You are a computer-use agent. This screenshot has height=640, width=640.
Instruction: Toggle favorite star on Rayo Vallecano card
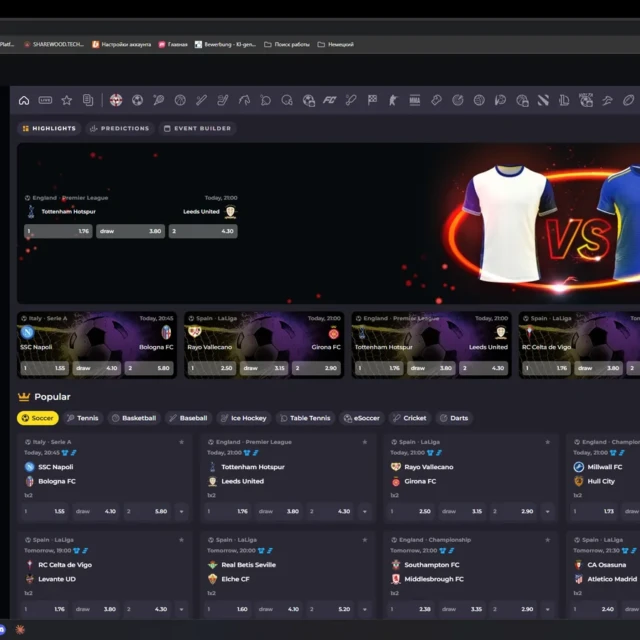coord(548,442)
